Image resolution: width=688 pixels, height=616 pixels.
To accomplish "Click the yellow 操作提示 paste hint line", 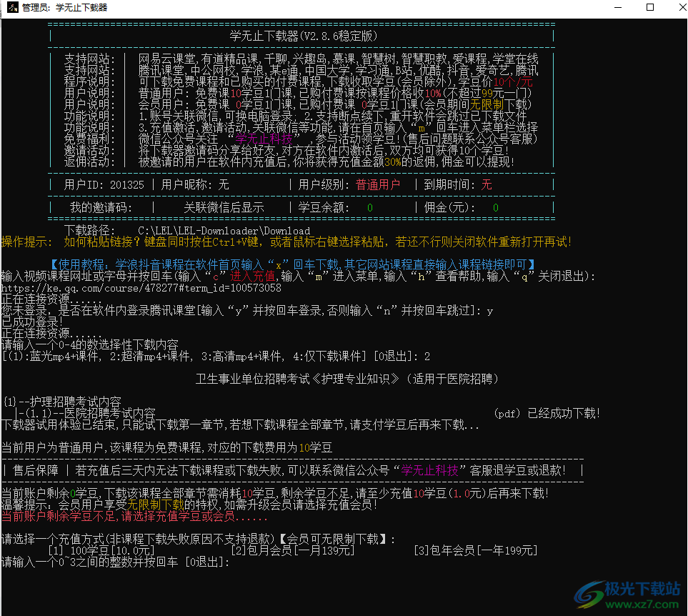I will [x=286, y=242].
